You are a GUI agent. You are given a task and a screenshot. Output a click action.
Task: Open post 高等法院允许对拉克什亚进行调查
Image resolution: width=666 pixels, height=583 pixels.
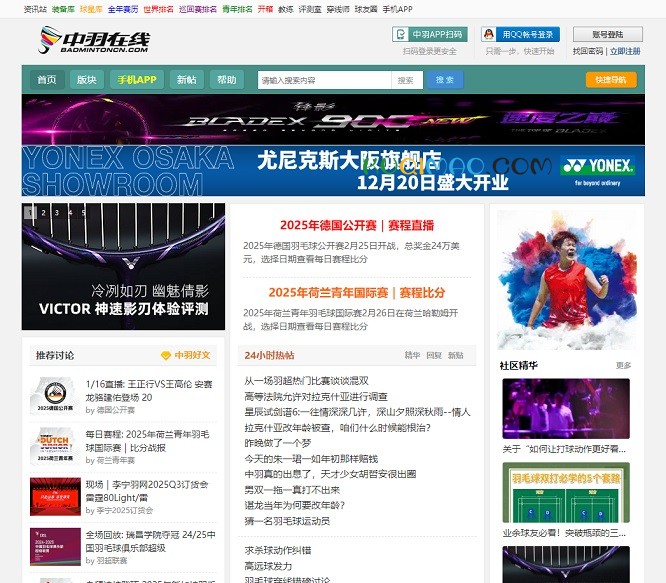(x=316, y=397)
